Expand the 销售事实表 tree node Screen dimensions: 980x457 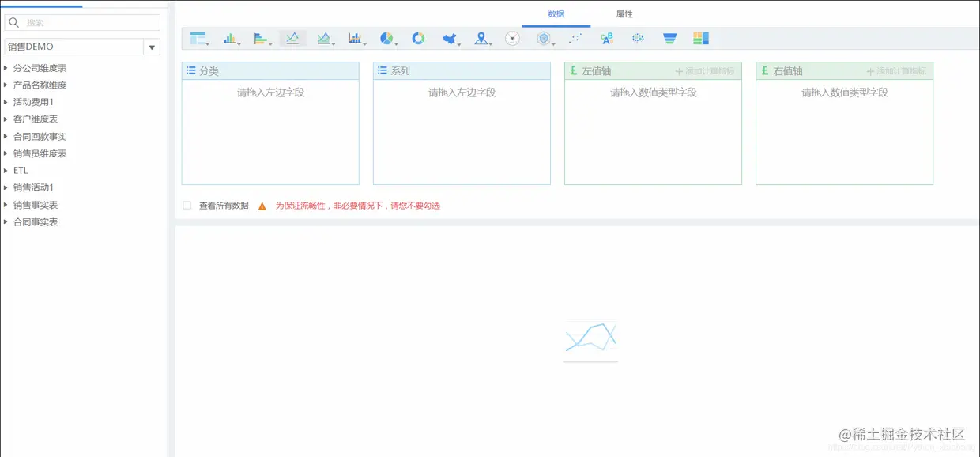[6, 205]
